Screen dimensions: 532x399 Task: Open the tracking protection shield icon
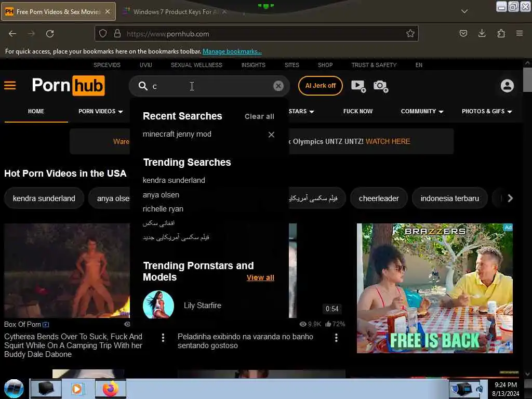click(x=103, y=34)
